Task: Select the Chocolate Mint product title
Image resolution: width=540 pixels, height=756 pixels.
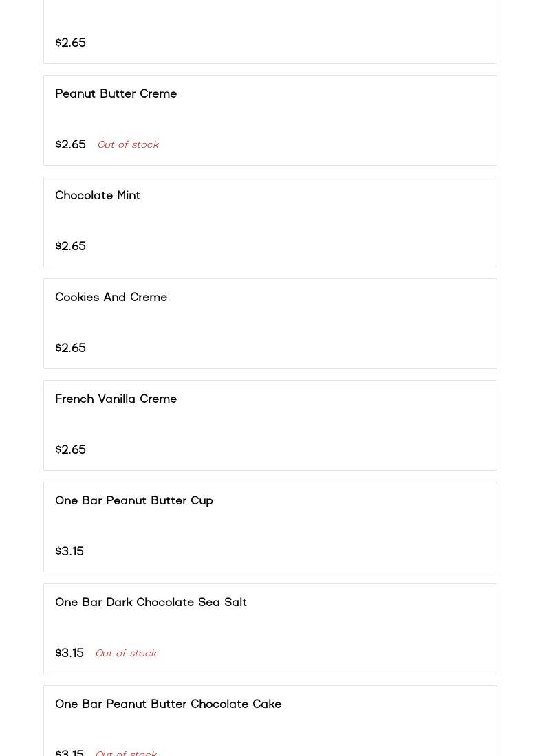Action: (x=98, y=195)
